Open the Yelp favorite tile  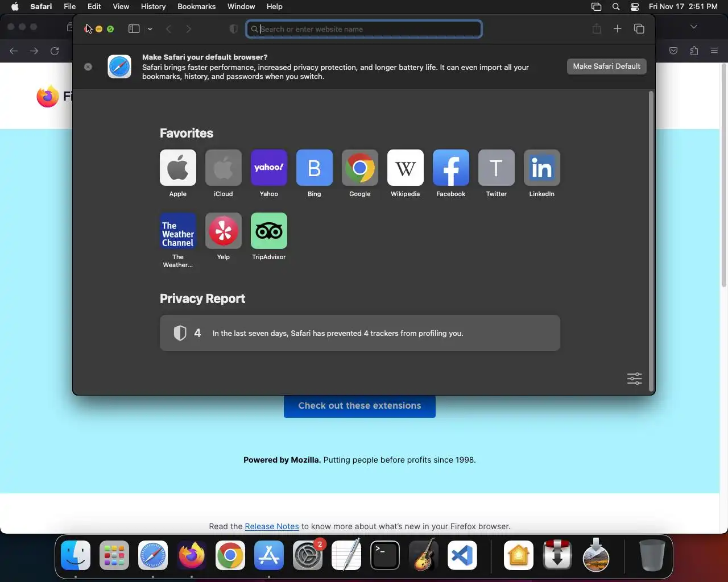pos(224,231)
